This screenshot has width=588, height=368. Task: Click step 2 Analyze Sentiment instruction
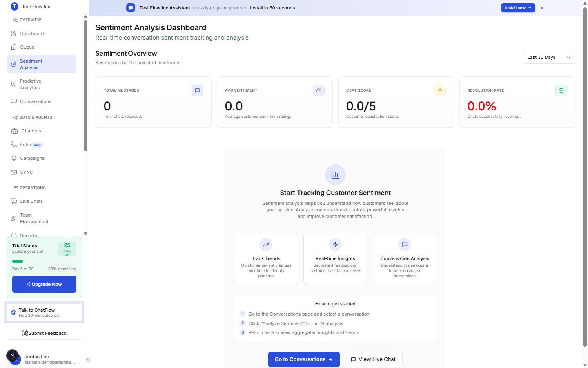[296, 323]
